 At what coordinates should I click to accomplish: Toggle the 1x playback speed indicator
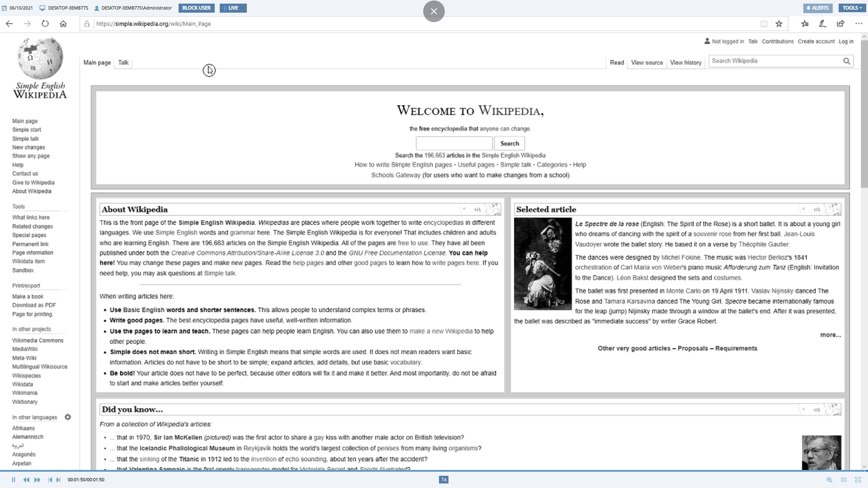pos(443,480)
